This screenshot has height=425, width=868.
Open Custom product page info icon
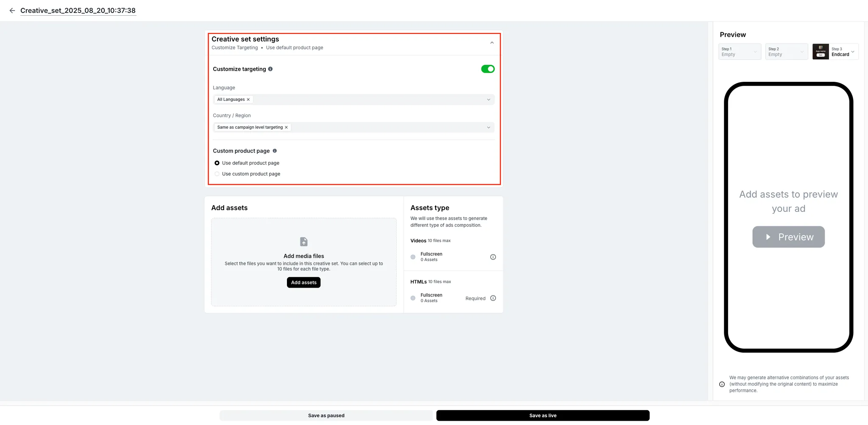[275, 151]
